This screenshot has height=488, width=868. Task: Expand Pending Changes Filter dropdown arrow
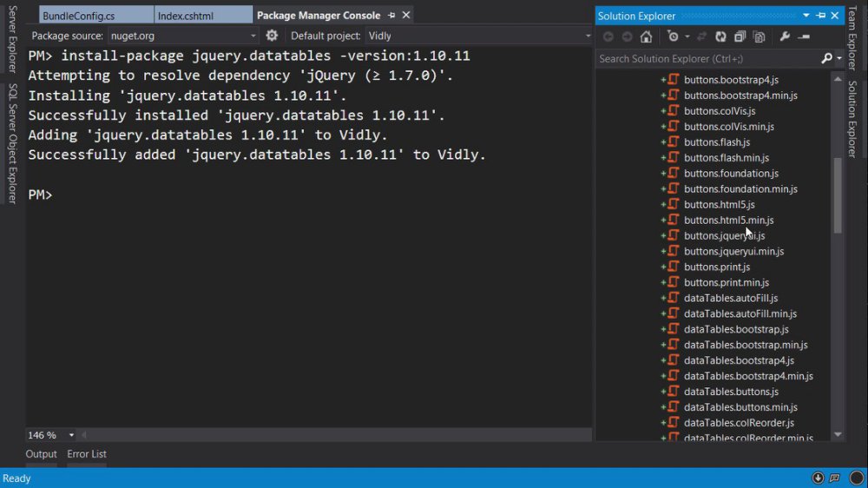[x=687, y=36]
